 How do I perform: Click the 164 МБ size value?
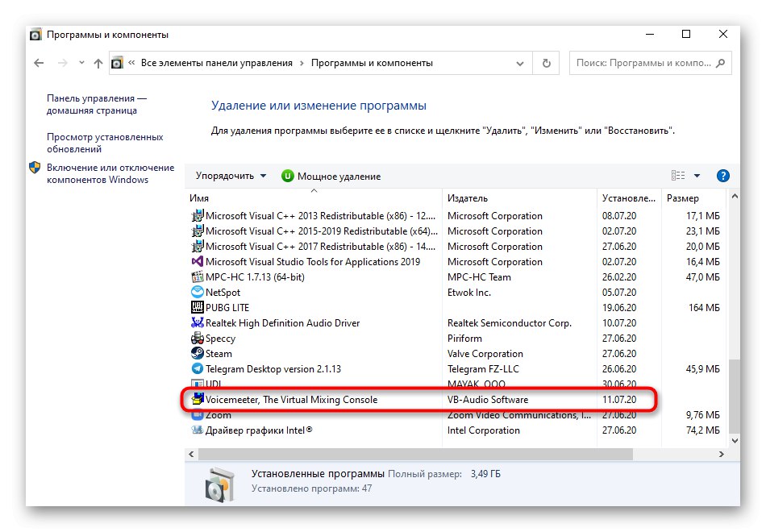704,308
